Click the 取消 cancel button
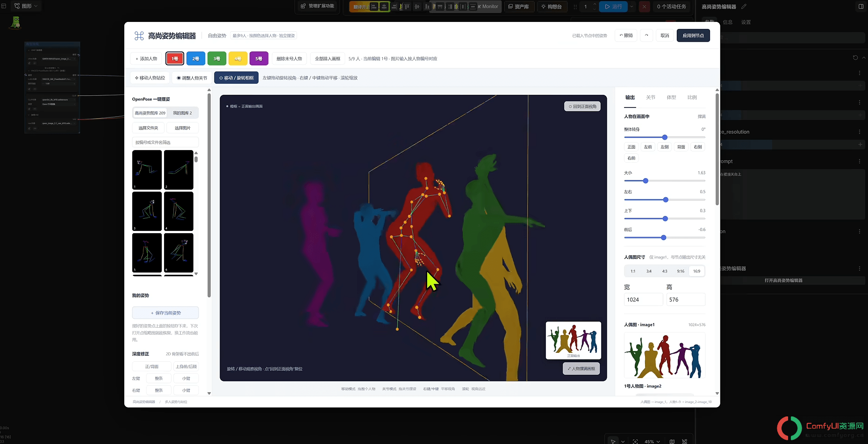868x444 pixels. (x=665, y=36)
